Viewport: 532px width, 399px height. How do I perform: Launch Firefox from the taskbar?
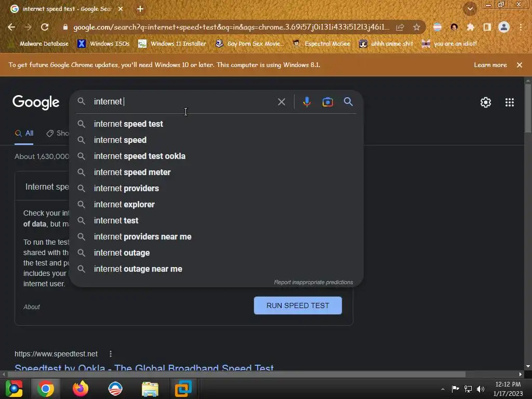point(81,389)
